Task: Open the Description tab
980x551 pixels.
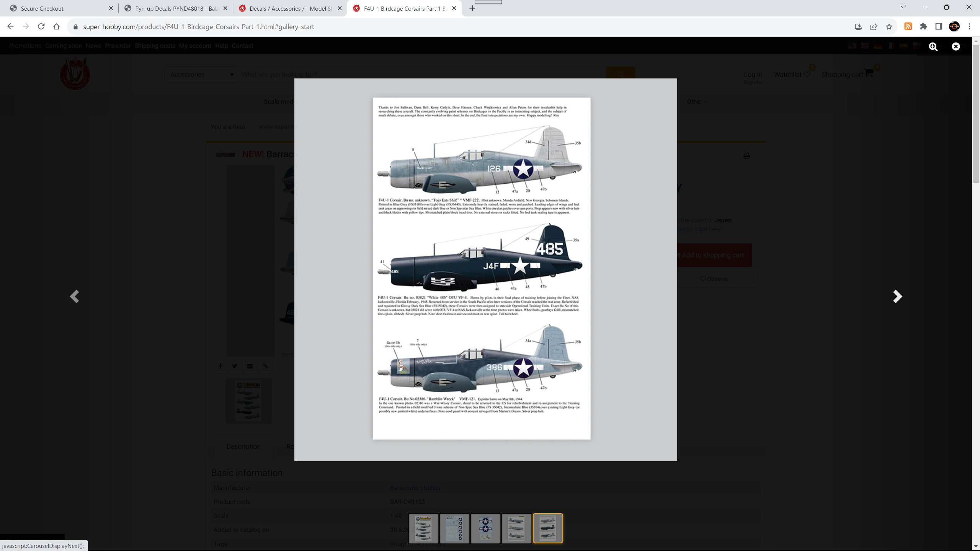Action: click(x=243, y=446)
